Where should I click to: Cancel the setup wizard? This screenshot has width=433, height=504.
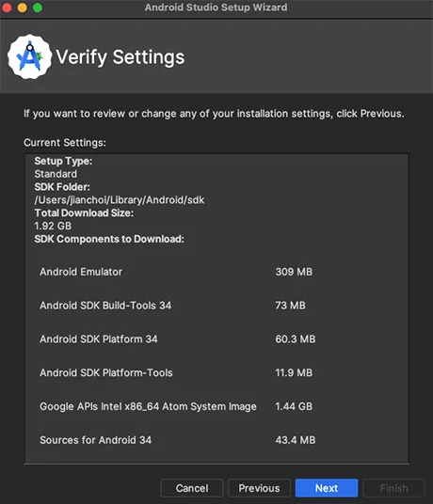click(x=192, y=488)
